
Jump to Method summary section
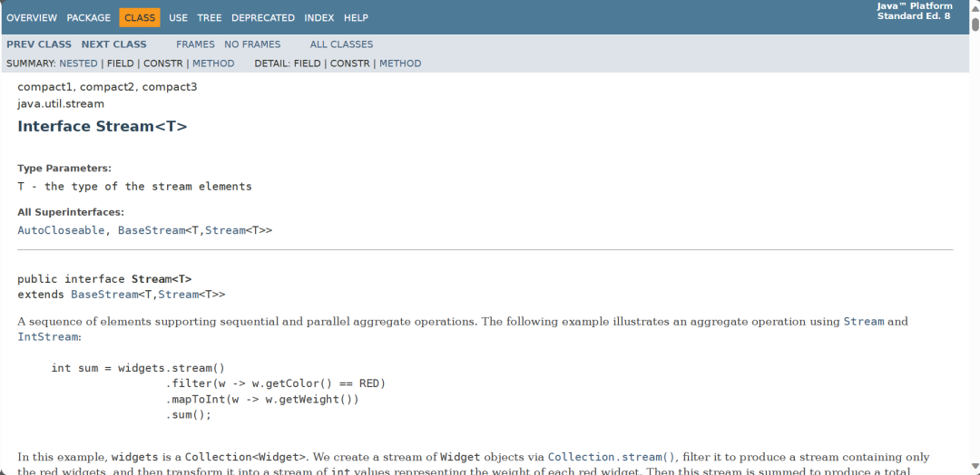click(x=213, y=63)
